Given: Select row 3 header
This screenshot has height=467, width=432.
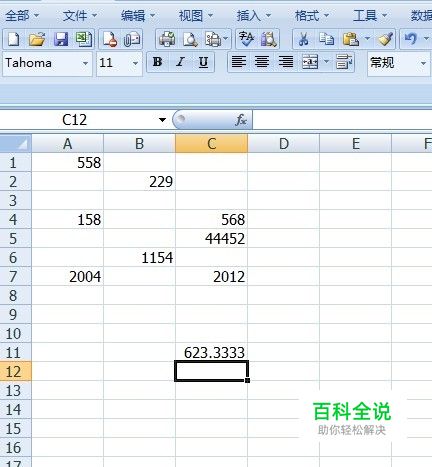Looking at the screenshot, I should tap(16, 200).
